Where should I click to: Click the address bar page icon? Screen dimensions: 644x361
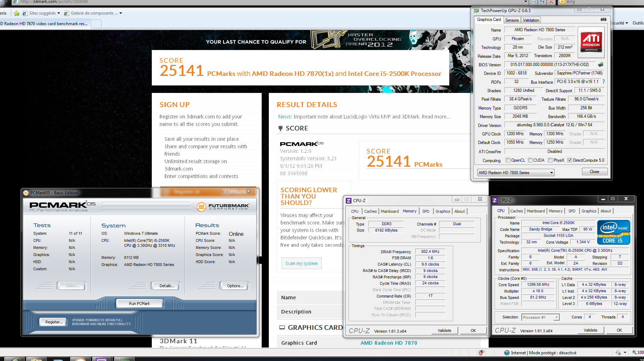[x=15, y=2]
